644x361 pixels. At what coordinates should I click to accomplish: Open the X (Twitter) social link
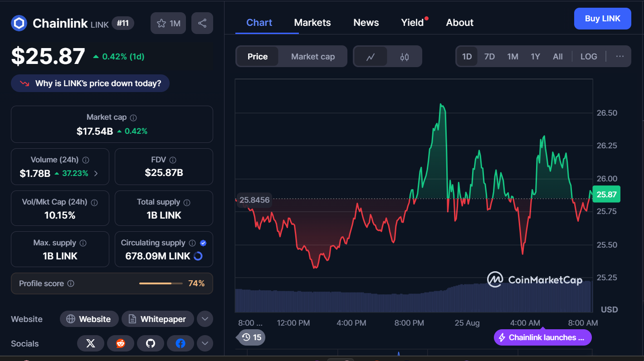[91, 343]
